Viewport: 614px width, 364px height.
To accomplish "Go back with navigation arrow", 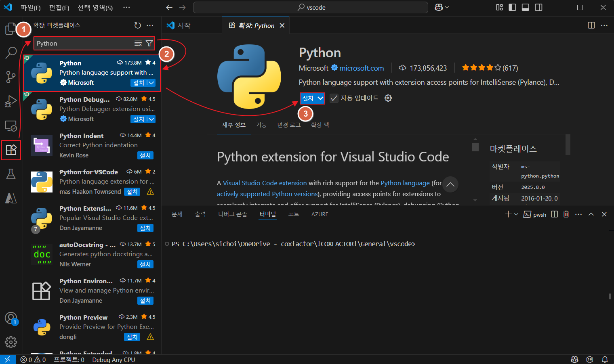I will 169,8.
